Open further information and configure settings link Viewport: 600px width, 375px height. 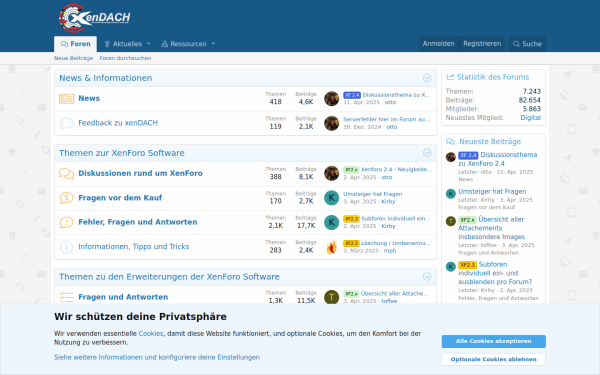157,357
